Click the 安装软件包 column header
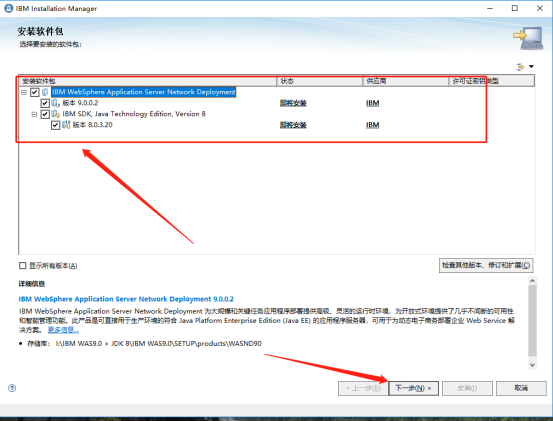The width and height of the screenshot is (553, 421). point(147,81)
